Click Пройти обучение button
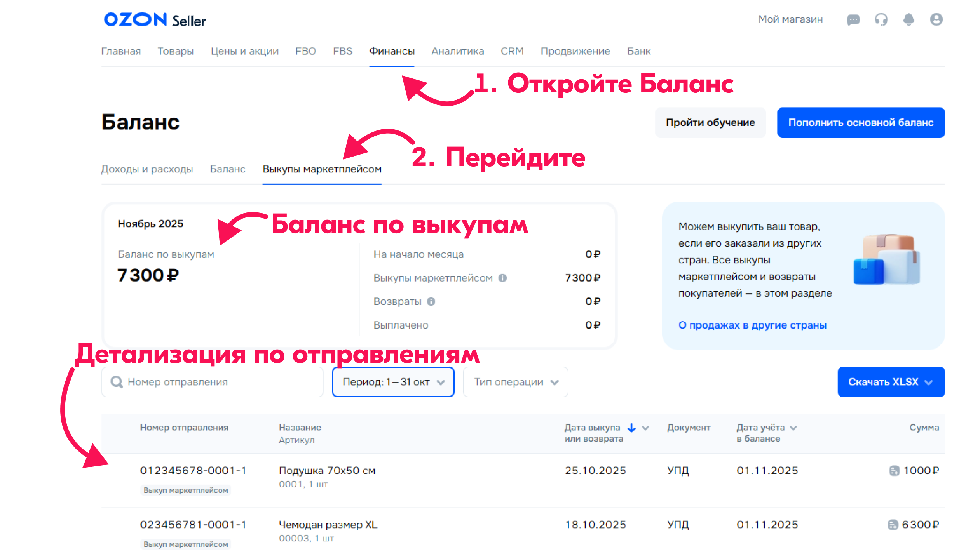The image size is (973, 560). [x=710, y=123]
